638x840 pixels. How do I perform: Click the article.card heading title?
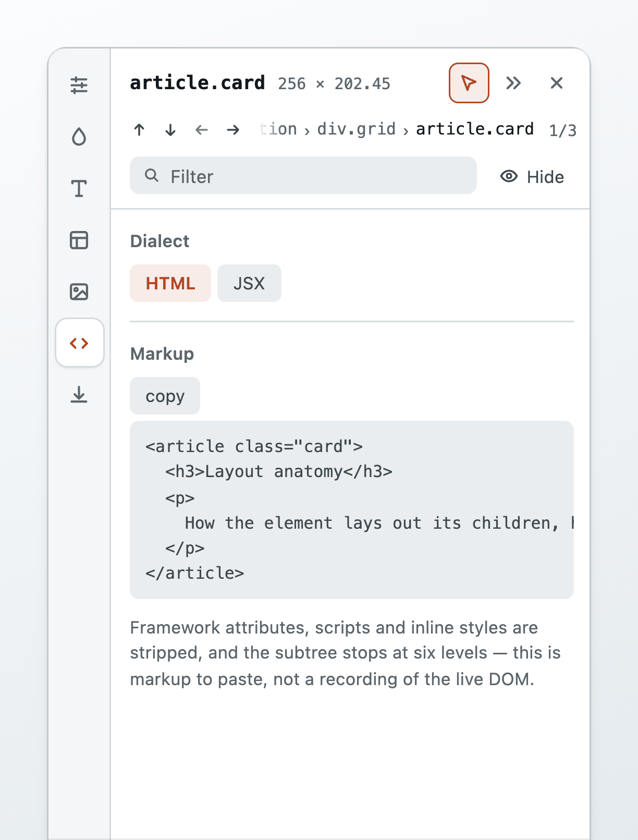click(198, 83)
